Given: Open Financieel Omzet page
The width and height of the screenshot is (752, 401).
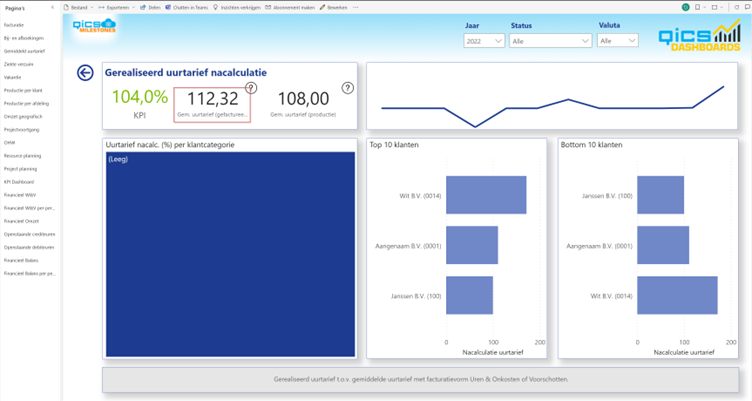Looking at the screenshot, I should click(21, 221).
